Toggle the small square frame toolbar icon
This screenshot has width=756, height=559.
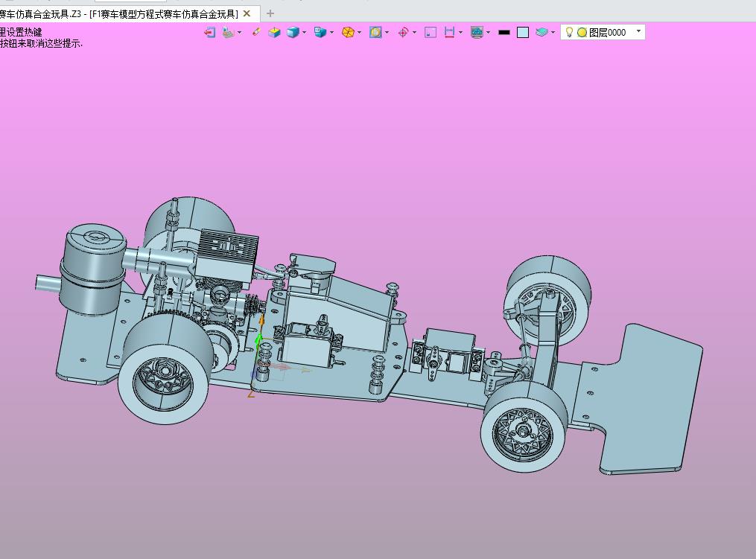(431, 32)
